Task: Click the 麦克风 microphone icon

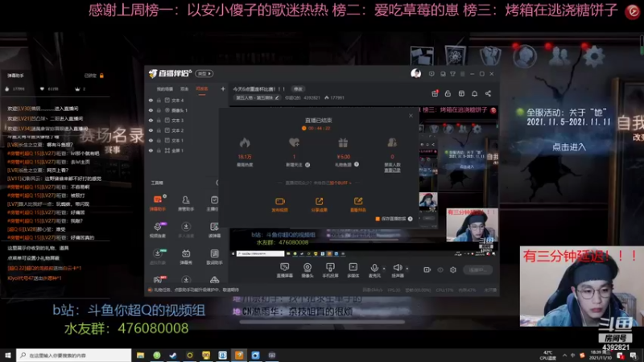Action: [x=374, y=269]
